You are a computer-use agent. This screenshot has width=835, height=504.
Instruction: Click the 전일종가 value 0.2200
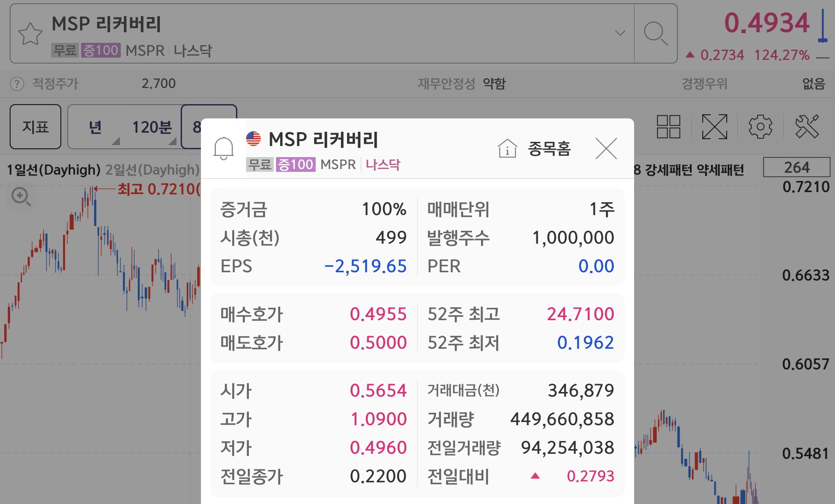click(378, 476)
